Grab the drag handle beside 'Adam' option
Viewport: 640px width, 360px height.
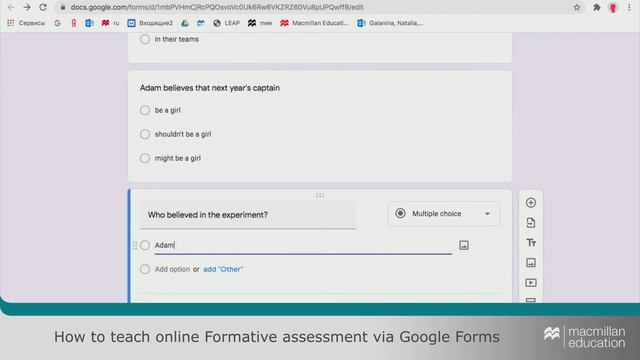[135, 245]
